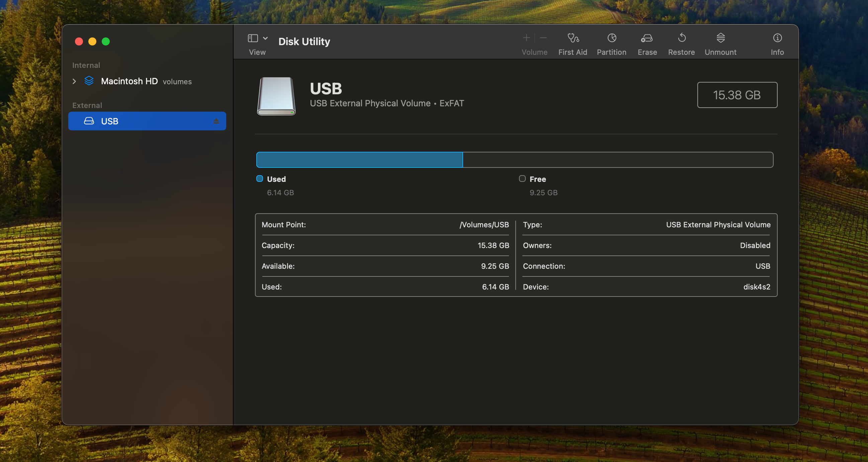868x462 pixels.
Task: Select USB under External devices
Action: point(109,121)
